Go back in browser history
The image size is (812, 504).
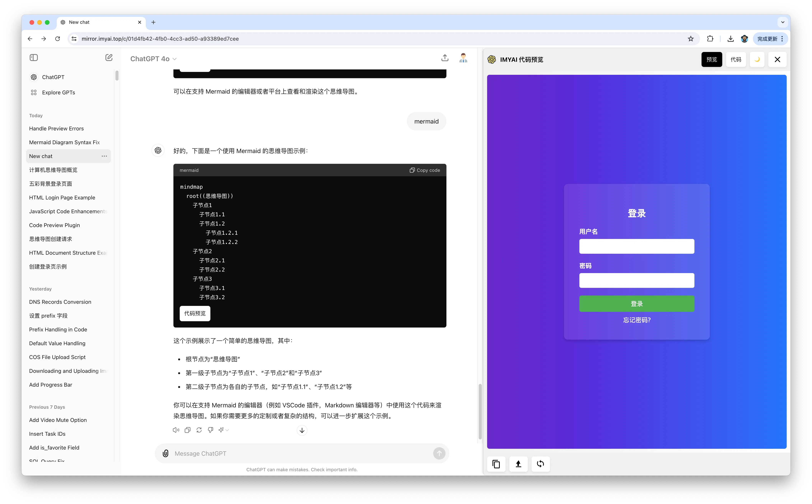30,39
